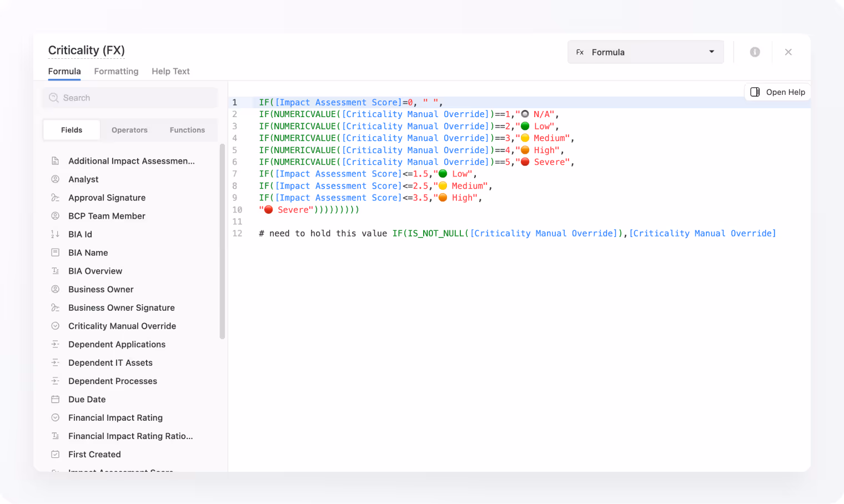844x504 pixels.
Task: Switch to the Formatting tab
Action: [x=116, y=71]
